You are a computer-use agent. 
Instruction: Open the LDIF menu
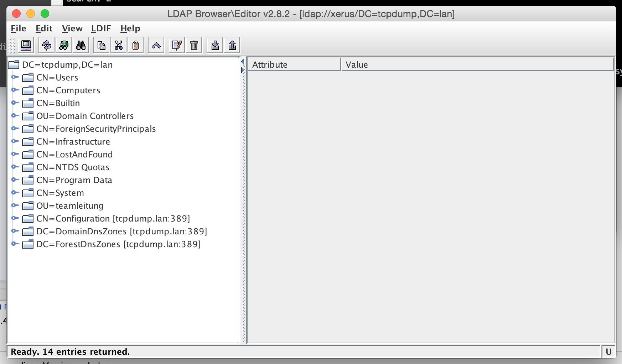[x=101, y=28]
